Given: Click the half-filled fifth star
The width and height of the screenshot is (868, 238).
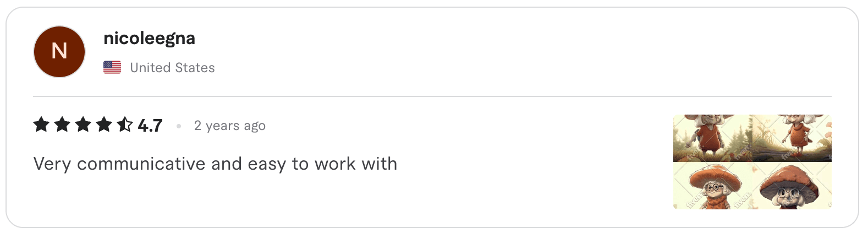Looking at the screenshot, I should [125, 125].
